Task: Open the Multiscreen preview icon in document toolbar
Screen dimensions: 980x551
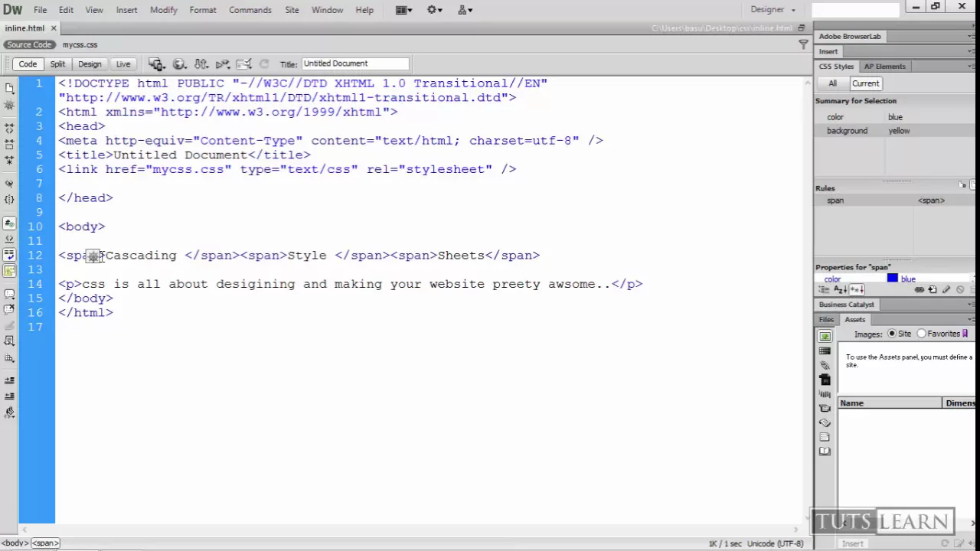Action: [x=157, y=64]
